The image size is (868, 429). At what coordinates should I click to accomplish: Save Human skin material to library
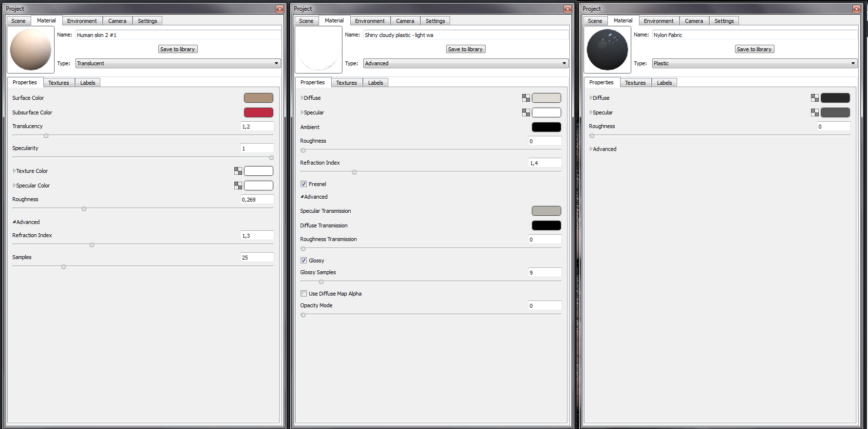(x=178, y=49)
